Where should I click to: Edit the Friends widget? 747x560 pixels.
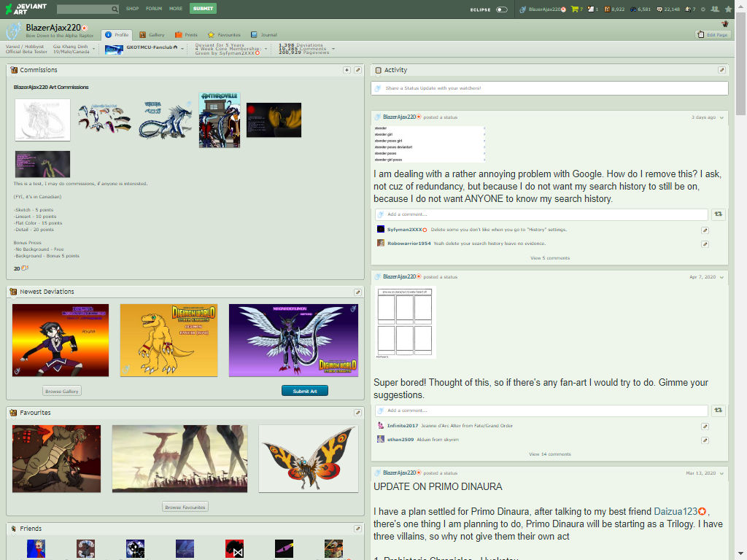357,529
